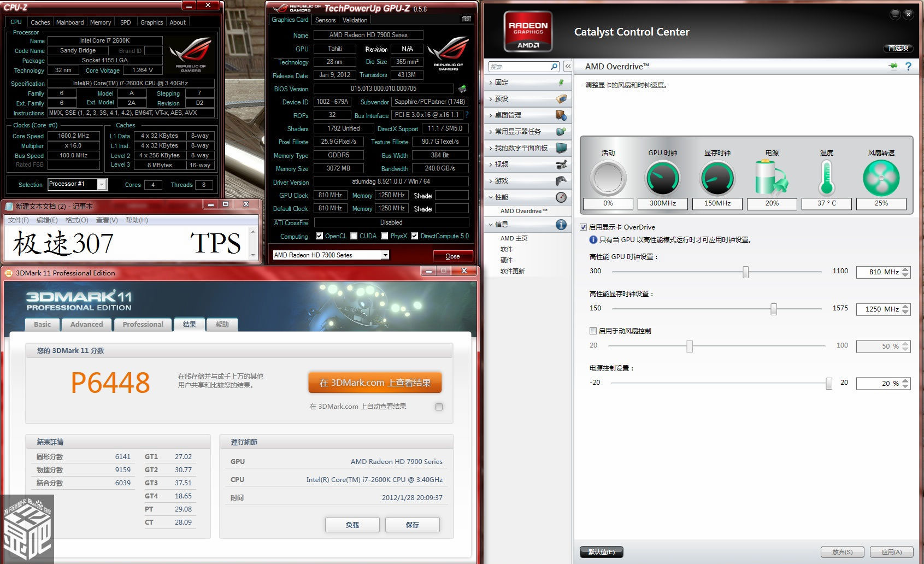This screenshot has width=924, height=564.
Task: Click the 预设 presets icon in Catalyst sidebar
Action: click(561, 99)
